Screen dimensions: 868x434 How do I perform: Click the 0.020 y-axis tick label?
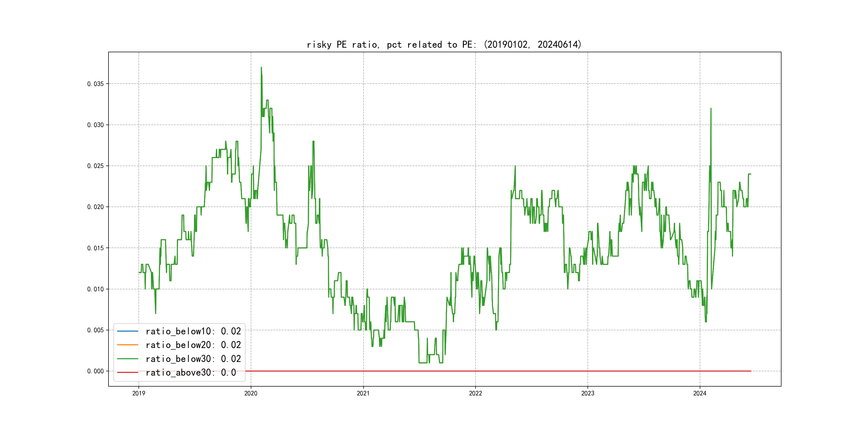[x=95, y=207]
